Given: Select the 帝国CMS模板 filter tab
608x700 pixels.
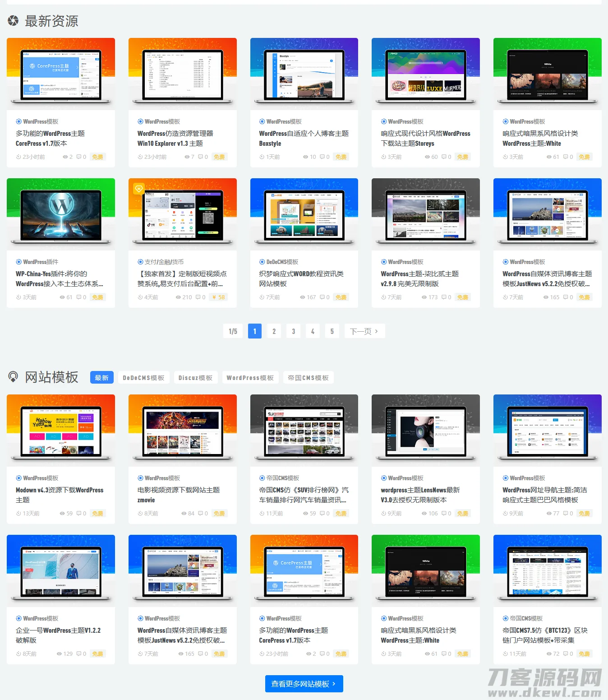Looking at the screenshot, I should click(x=308, y=378).
